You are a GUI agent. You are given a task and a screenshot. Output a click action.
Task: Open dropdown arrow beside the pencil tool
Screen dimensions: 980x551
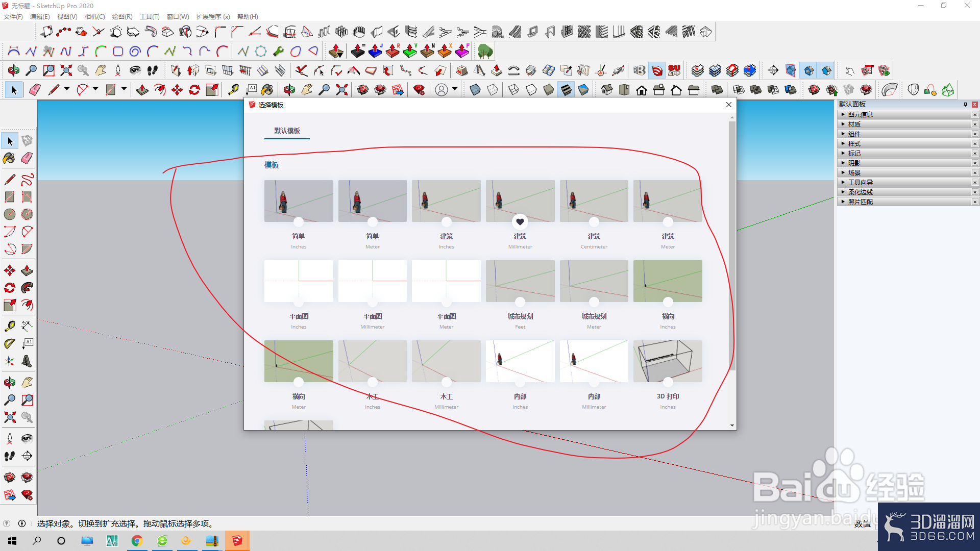(x=67, y=89)
